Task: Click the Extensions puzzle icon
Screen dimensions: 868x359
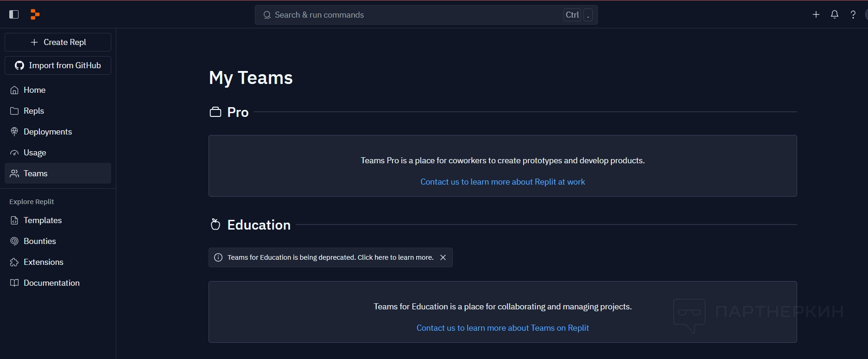Action: click(14, 262)
